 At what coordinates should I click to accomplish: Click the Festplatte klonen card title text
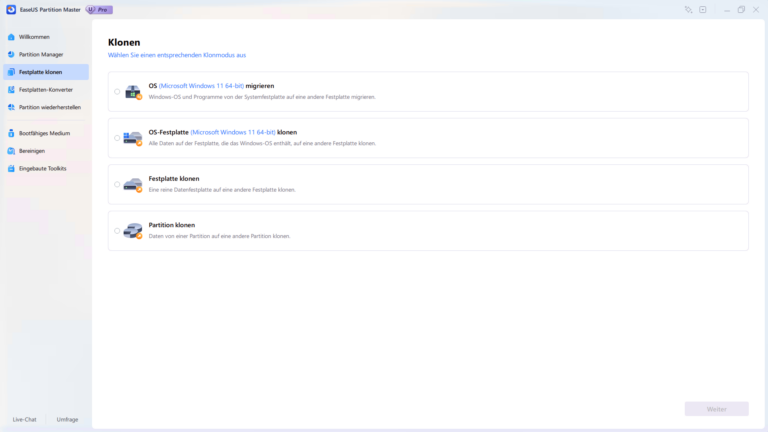tap(174, 179)
